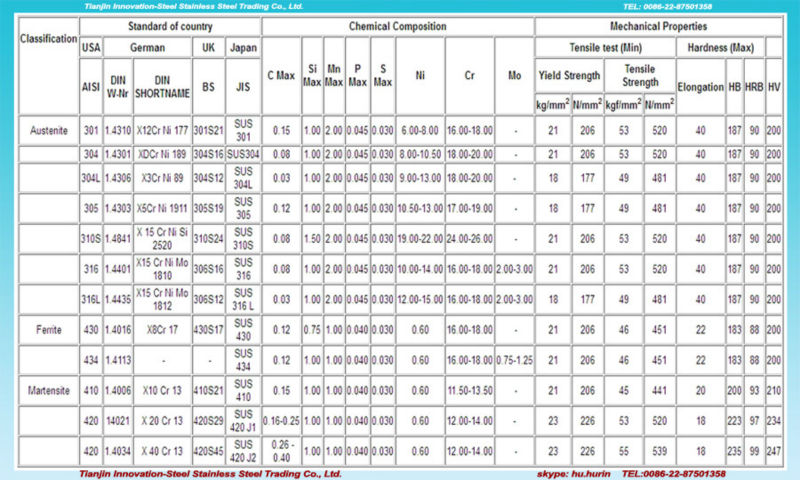Screen dimensions: 800x480
Task: Click the HV value '247'
Action: 774,451
